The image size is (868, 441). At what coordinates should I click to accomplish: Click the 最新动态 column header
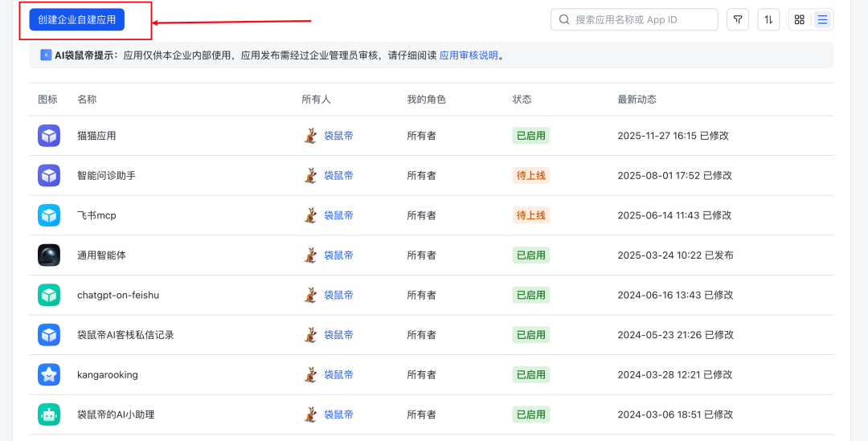(x=637, y=100)
